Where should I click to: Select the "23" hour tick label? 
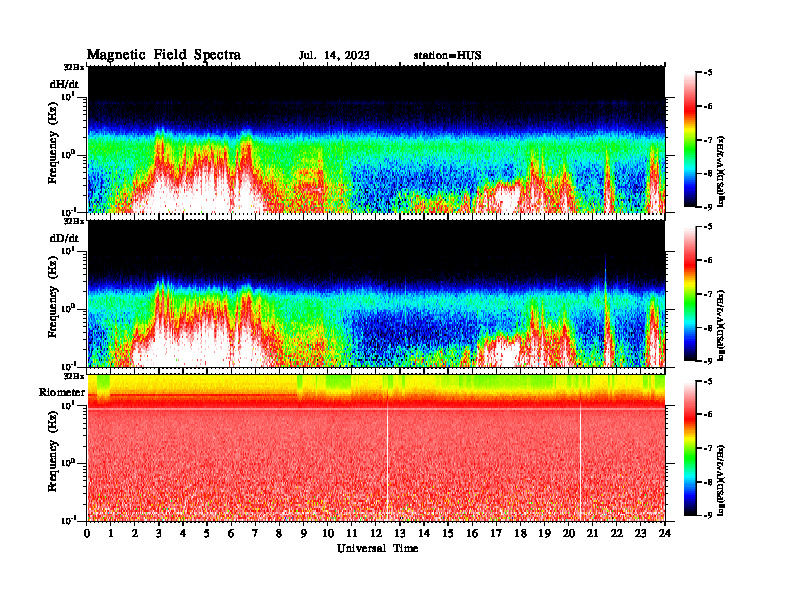[x=640, y=533]
